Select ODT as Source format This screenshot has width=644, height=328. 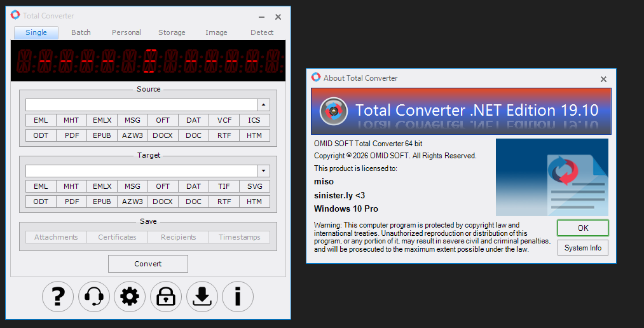(x=41, y=135)
